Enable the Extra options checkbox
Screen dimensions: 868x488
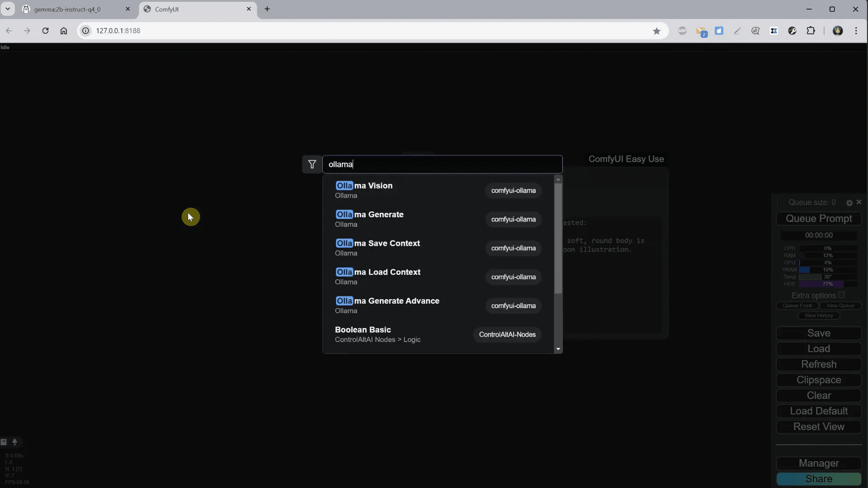pyautogui.click(x=841, y=295)
